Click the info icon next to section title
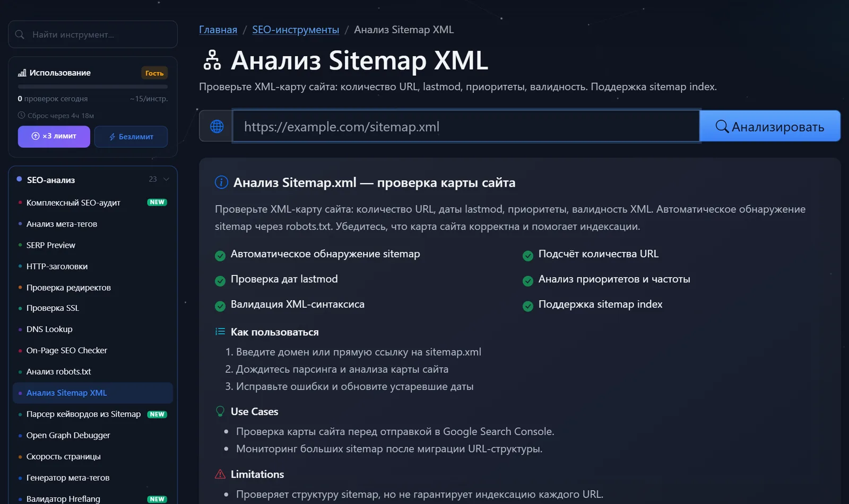This screenshot has width=849, height=504. click(x=221, y=183)
